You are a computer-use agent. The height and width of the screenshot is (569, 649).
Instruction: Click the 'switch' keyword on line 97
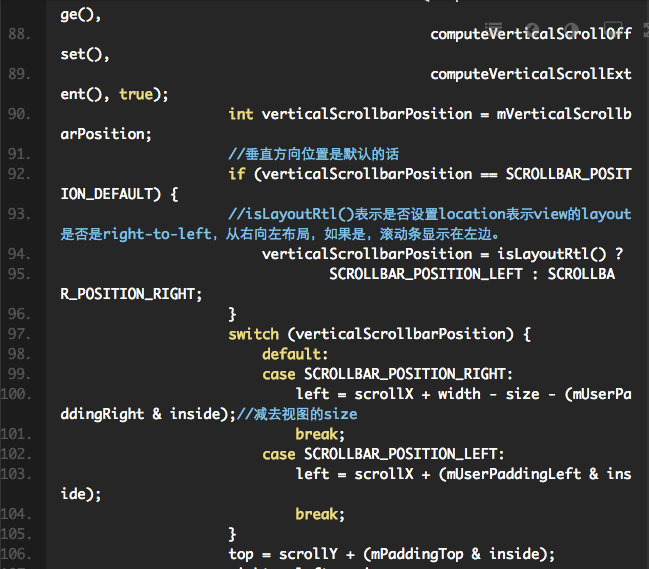(x=254, y=334)
